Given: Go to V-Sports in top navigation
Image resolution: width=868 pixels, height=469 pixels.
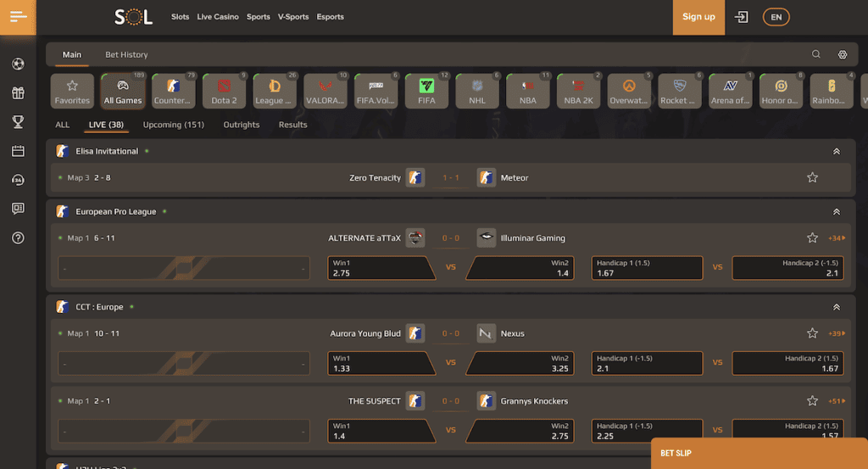Looking at the screenshot, I should tap(293, 17).
